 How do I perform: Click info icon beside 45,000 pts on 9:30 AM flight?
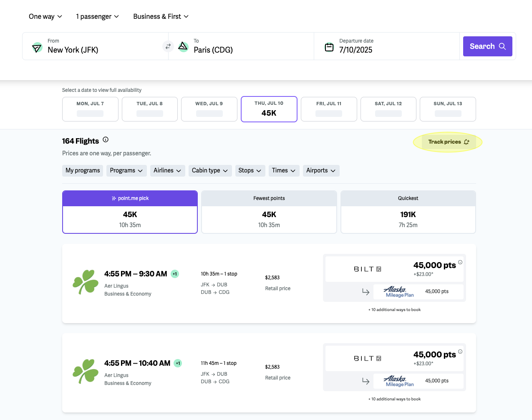pos(460,262)
